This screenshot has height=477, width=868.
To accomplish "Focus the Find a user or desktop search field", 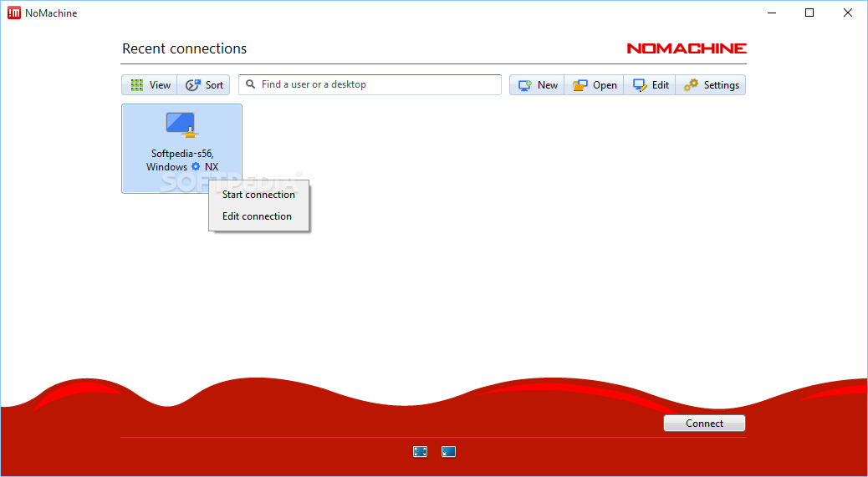I will click(370, 84).
